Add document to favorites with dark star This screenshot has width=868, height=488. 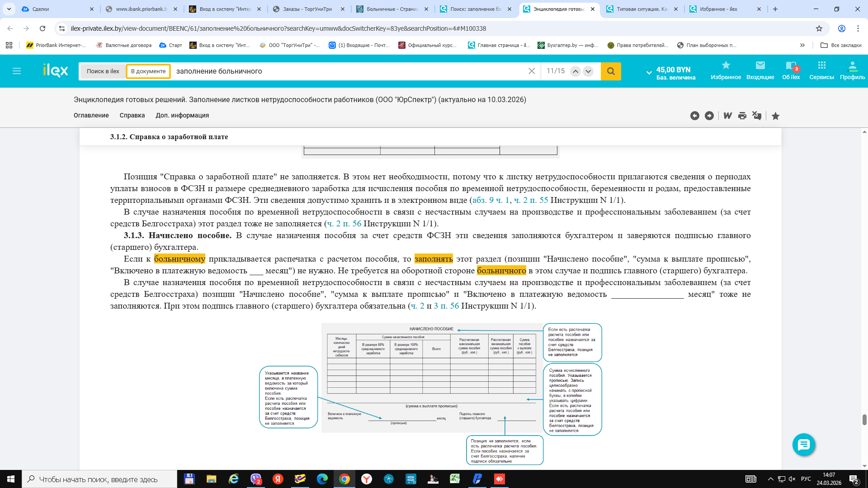click(x=775, y=116)
